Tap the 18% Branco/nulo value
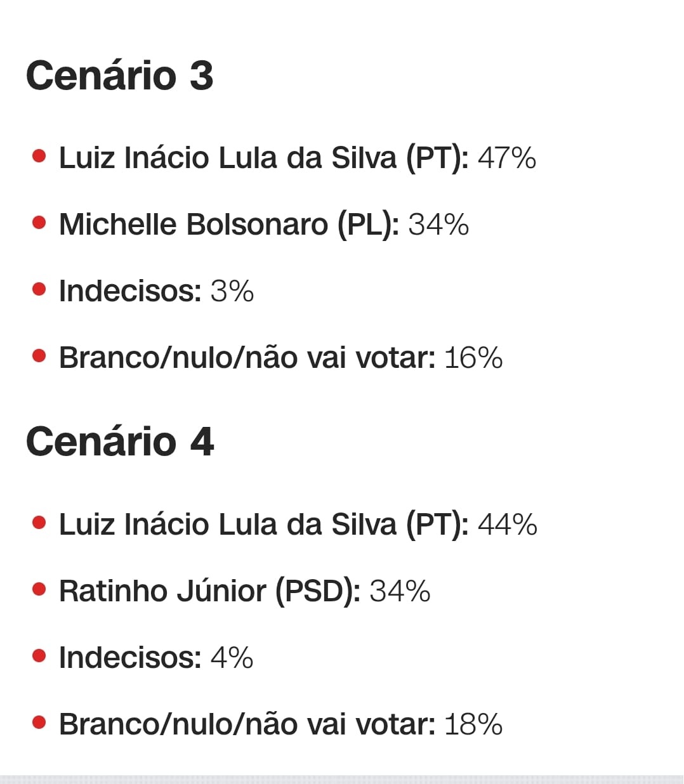This screenshot has width=684, height=784. click(x=473, y=724)
